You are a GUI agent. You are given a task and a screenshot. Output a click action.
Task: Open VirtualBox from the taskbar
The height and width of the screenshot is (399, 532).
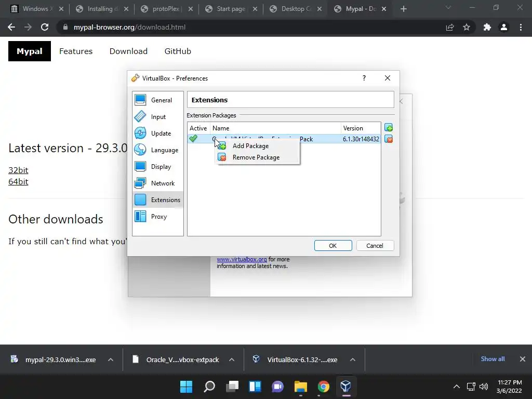[x=345, y=387]
